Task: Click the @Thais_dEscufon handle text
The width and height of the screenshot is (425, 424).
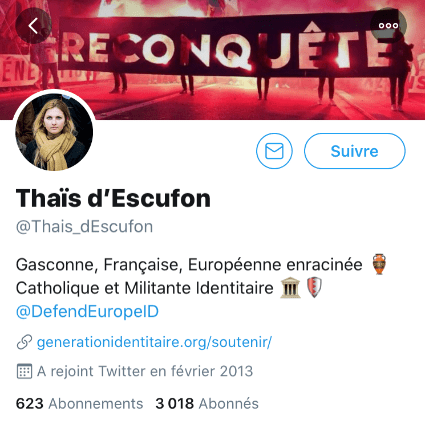Action: [x=84, y=227]
